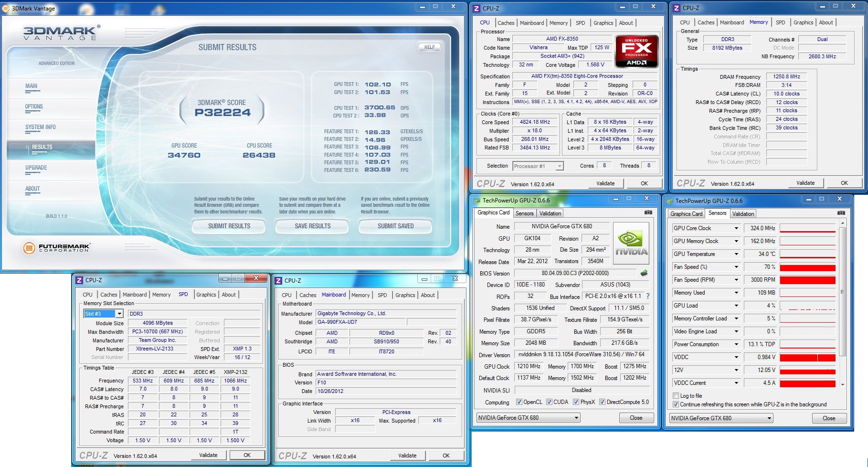868x467 pixels.
Task: Click the AMD FX-8350 processor Name field
Action: (562, 39)
